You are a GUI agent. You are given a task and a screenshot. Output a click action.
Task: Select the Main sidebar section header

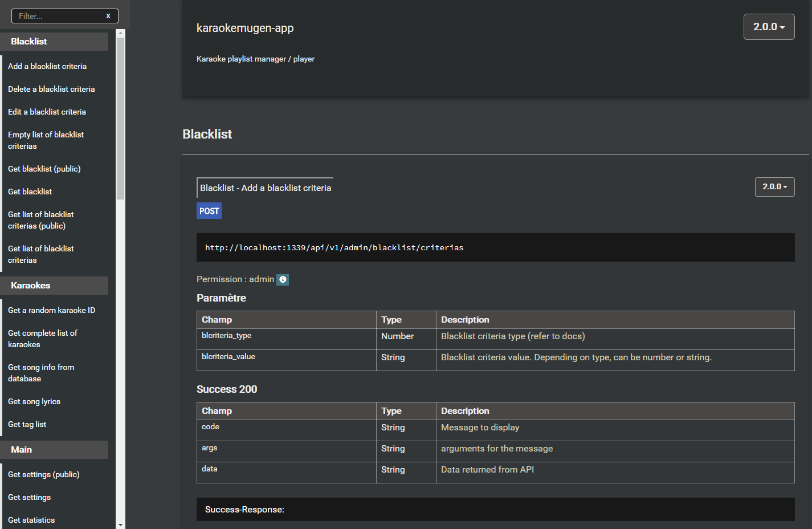tap(54, 450)
